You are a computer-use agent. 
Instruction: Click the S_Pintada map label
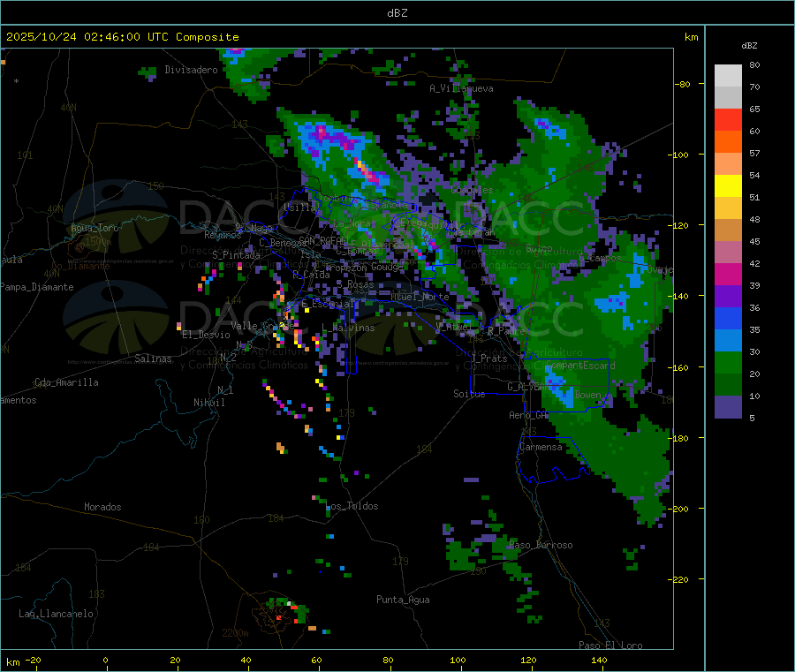236,255
